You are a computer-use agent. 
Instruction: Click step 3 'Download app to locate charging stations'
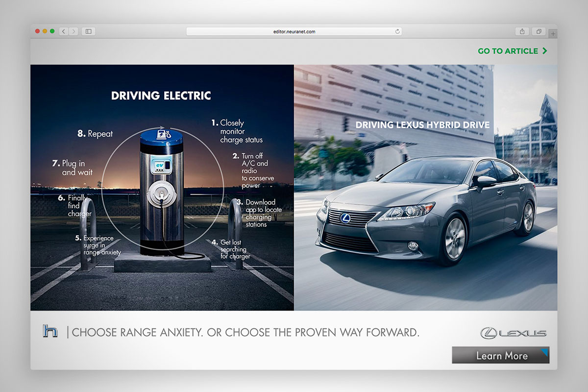coord(259,213)
